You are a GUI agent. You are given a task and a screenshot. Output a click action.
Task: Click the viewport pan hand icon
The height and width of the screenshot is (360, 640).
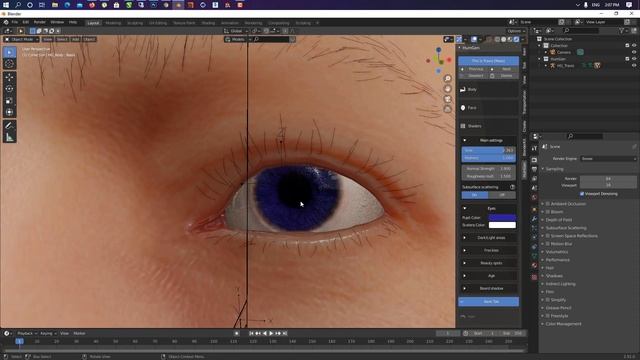pyautogui.click(x=447, y=89)
